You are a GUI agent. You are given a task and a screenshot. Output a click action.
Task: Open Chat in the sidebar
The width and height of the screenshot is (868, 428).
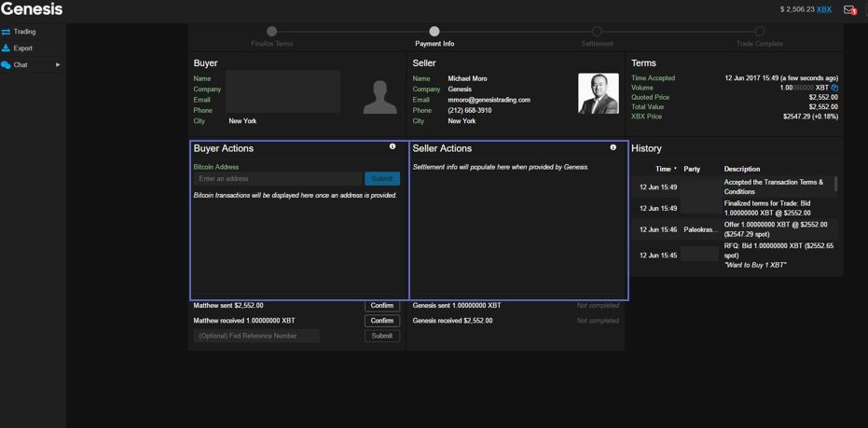[x=14, y=64]
